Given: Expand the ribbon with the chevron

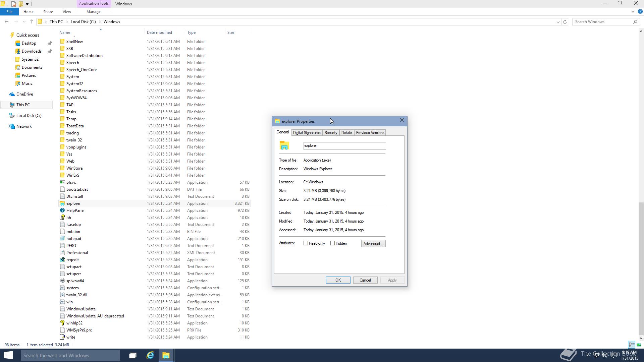Looking at the screenshot, I should click(633, 11).
